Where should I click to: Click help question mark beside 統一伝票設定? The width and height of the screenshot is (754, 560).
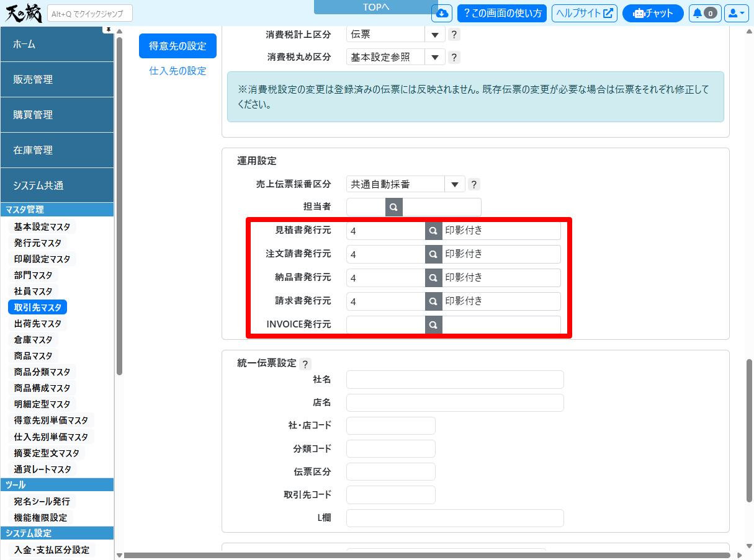(x=305, y=364)
